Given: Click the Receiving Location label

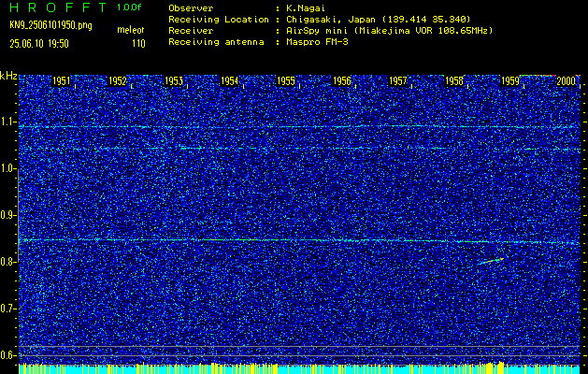Looking at the screenshot, I should [x=219, y=20].
